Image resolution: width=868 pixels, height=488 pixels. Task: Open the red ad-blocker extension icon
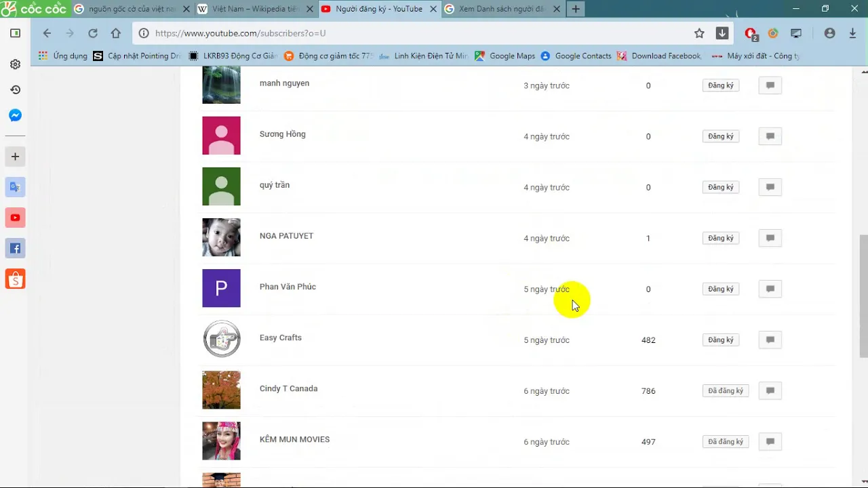click(x=751, y=33)
